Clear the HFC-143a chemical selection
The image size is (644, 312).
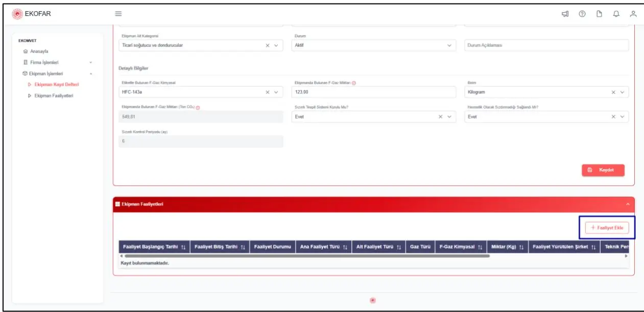[x=268, y=92]
